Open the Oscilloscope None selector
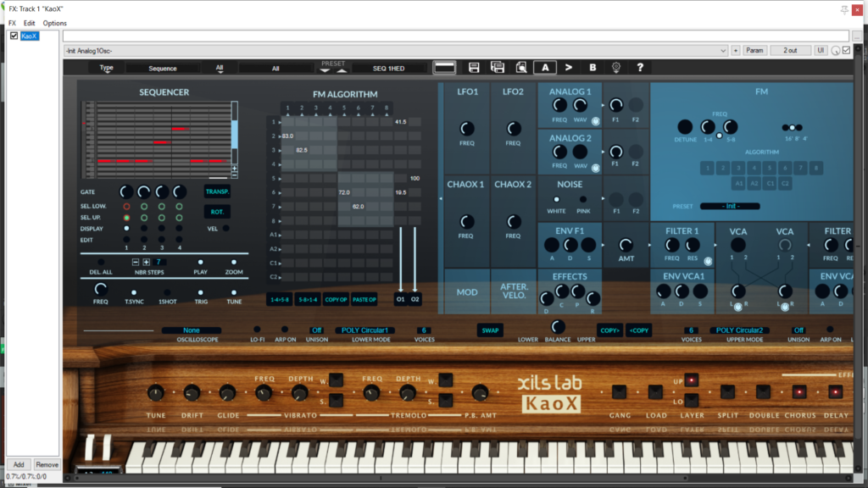The width and height of the screenshot is (868, 488). [192, 330]
